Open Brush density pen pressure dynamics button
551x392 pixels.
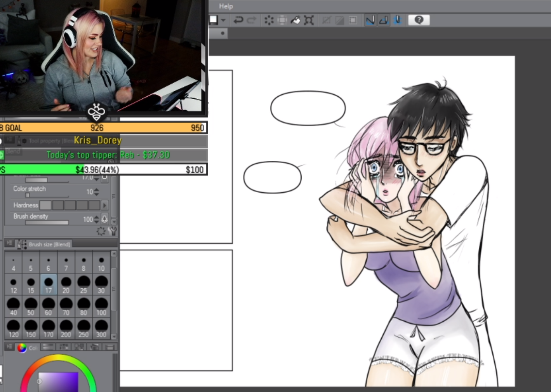[104, 219]
